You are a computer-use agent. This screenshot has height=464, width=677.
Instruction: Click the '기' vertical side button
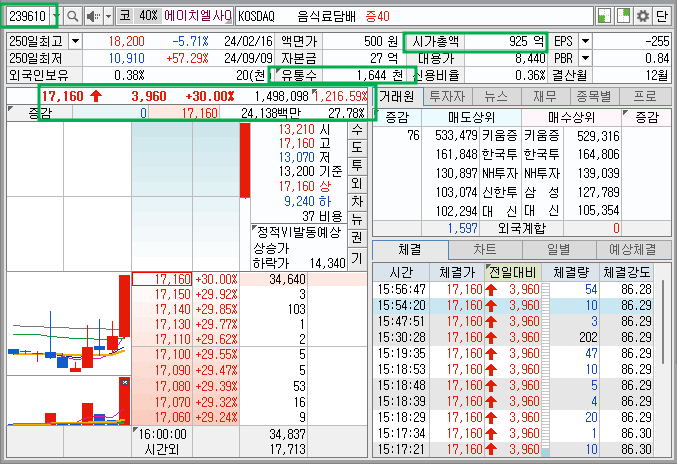357,259
